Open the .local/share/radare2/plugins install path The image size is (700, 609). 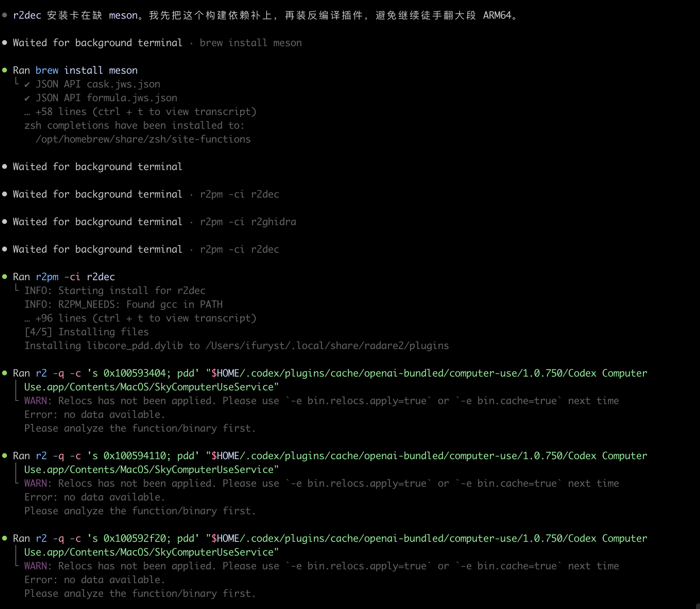tap(327, 346)
